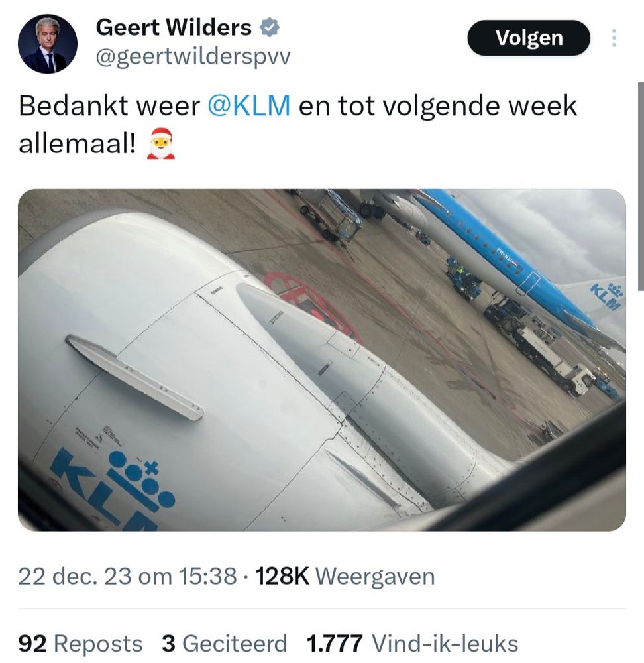Open Geert Wilders profile avatar
Screen dimensions: 644x663
pos(48,44)
